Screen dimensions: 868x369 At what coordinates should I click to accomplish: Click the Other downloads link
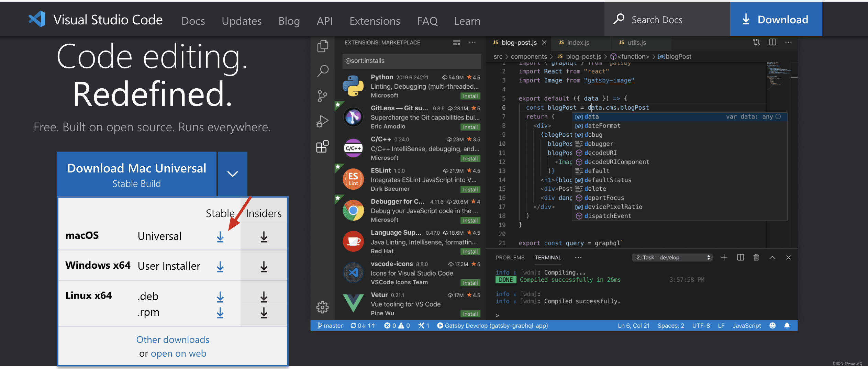click(x=173, y=339)
